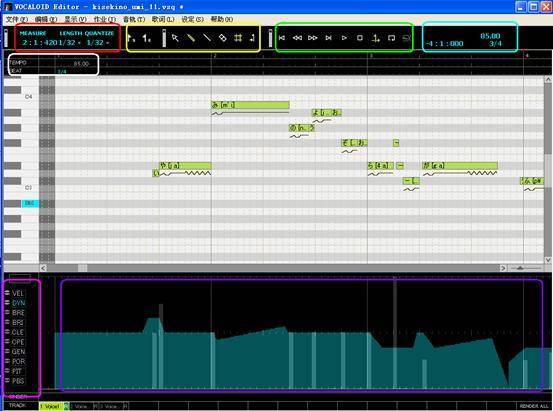The image size is (553, 411).
Task: Open the 音轨 (T) menu
Action: coord(134,19)
